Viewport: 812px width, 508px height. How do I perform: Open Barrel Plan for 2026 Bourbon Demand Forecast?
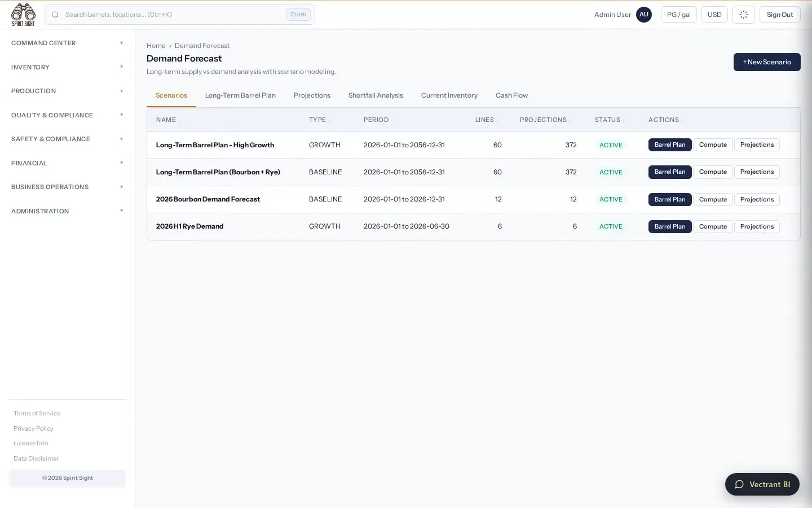pyautogui.click(x=670, y=199)
